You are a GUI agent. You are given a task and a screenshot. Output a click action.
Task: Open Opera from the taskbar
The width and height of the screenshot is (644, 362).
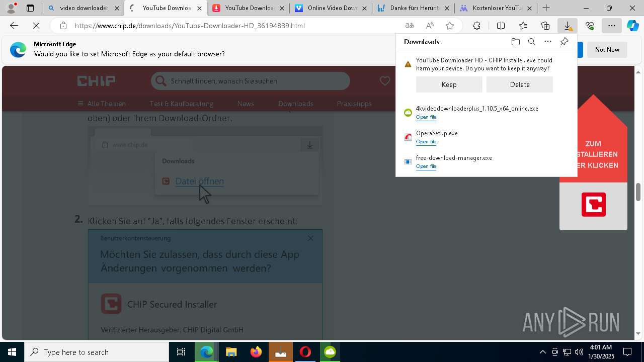point(305,352)
